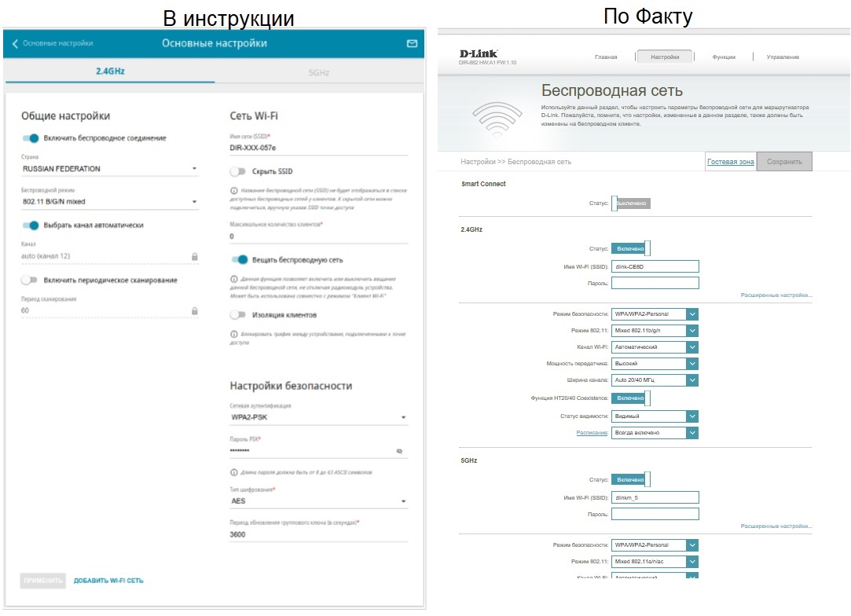851x616 pixels.
Task: Click info icon about PSK password length
Action: (234, 473)
